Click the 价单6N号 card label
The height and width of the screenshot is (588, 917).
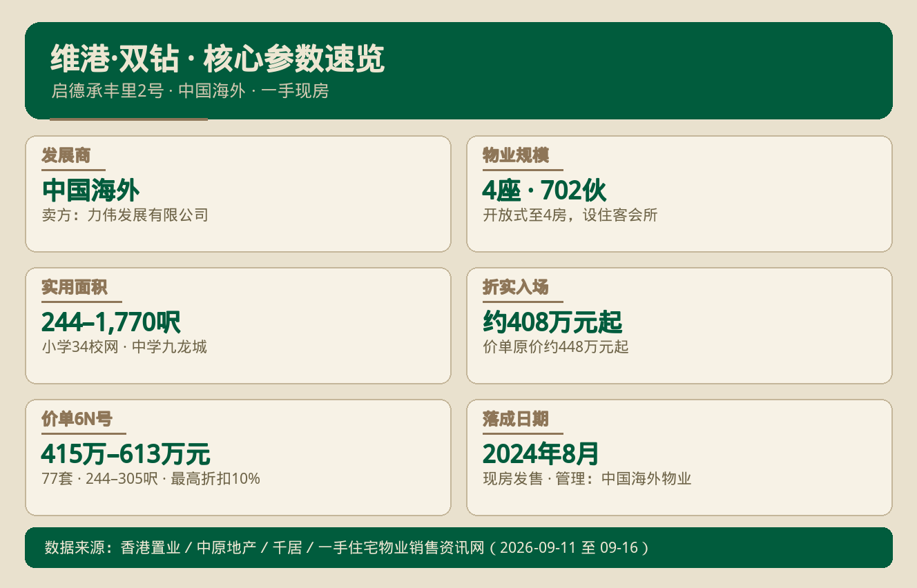click(x=77, y=419)
